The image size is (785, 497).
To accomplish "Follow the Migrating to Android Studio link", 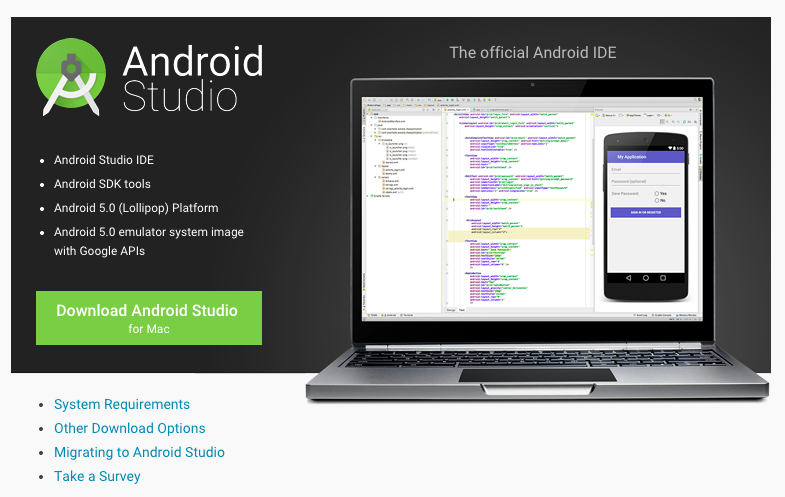I will pos(139,452).
